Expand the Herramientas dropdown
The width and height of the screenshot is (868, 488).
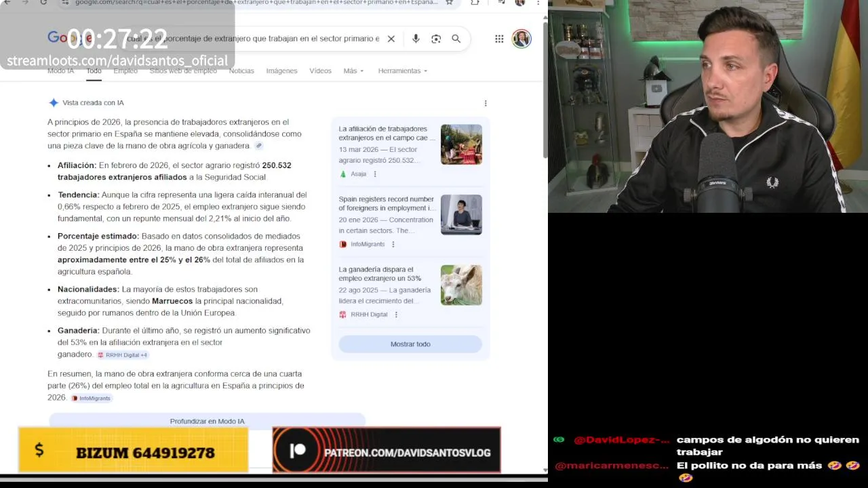point(403,70)
